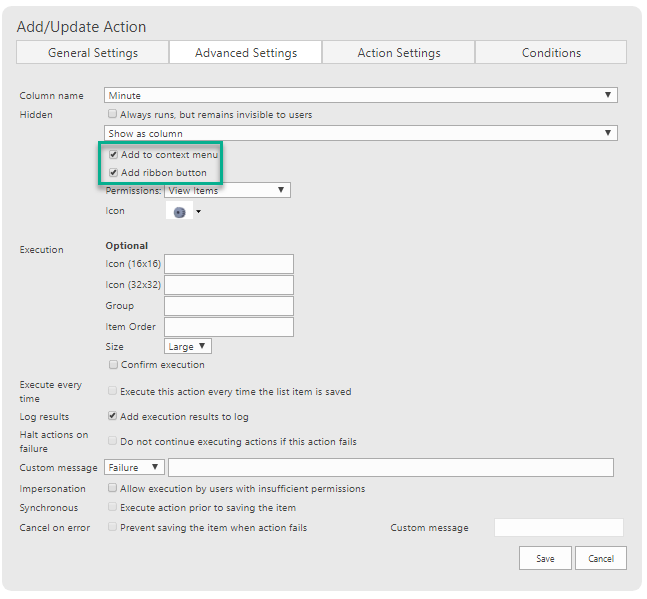This screenshot has height=599, width=647.
Task: Click the Cancel button
Action: coord(601,558)
